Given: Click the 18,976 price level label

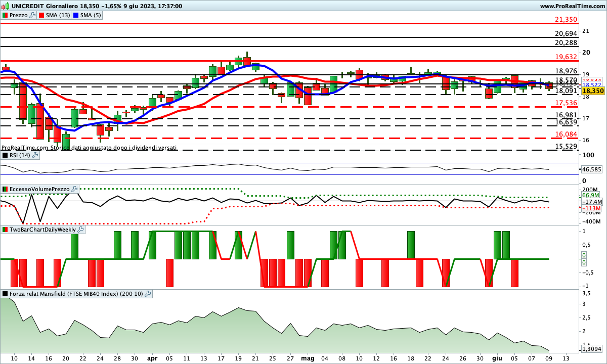Looking at the screenshot, I should [x=566, y=71].
